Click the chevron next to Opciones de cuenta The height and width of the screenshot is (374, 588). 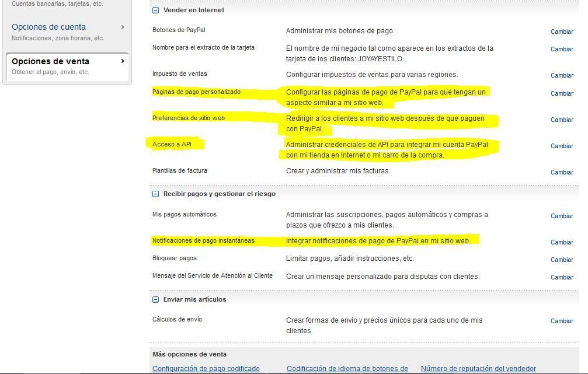tap(123, 27)
